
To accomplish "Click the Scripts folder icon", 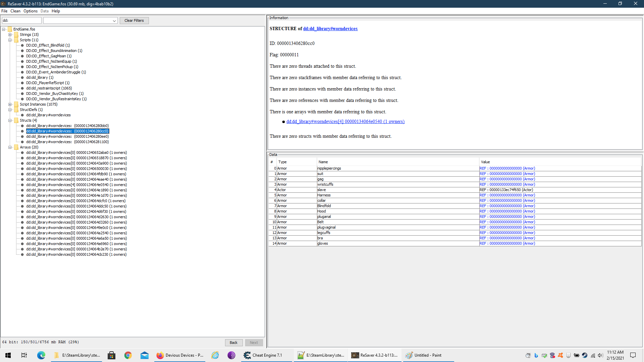I will pos(16,40).
